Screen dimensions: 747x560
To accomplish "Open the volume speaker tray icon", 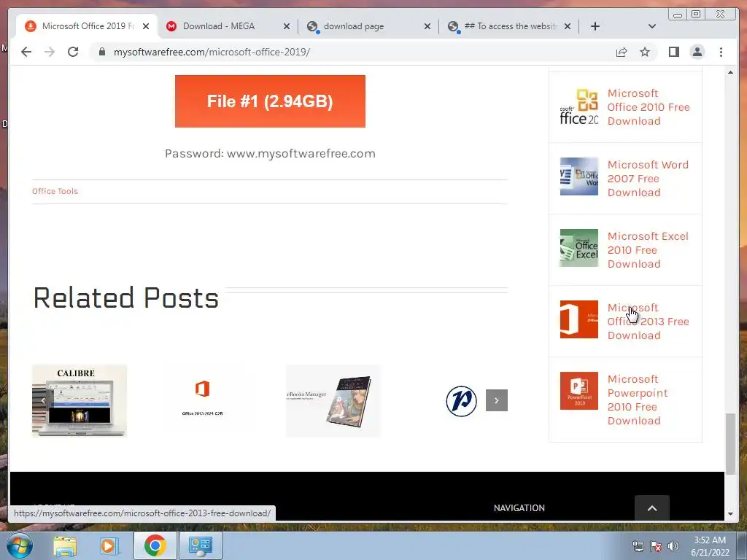I will point(673,545).
